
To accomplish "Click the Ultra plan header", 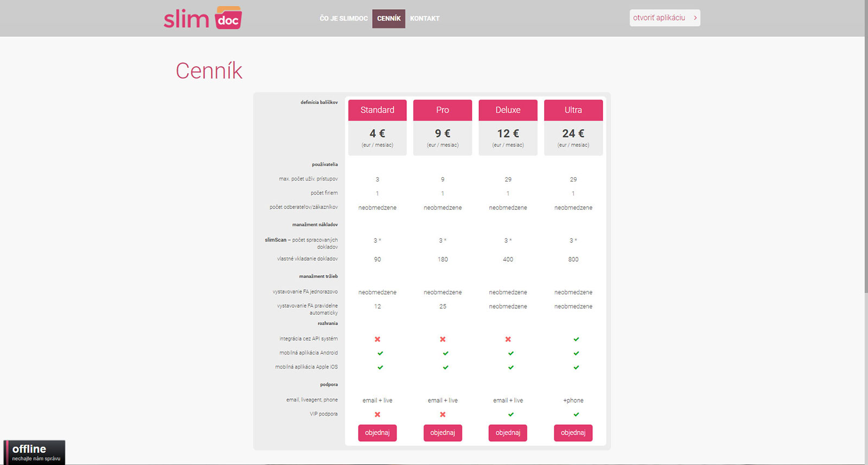I will [x=573, y=110].
